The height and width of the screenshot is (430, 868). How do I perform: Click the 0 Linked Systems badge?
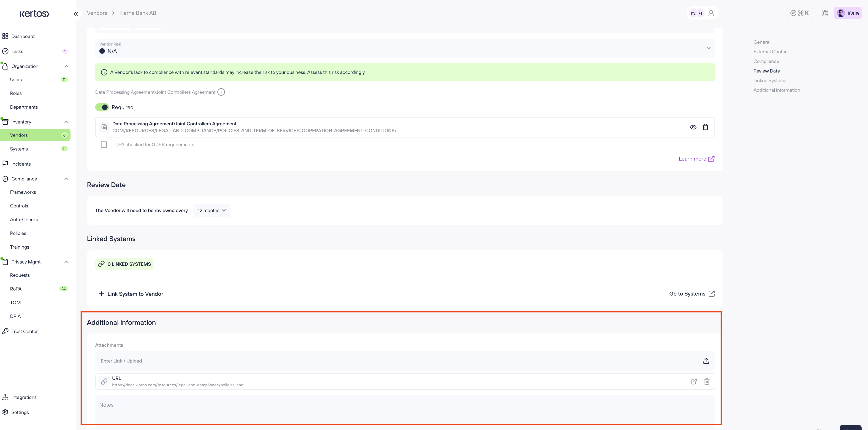(124, 264)
